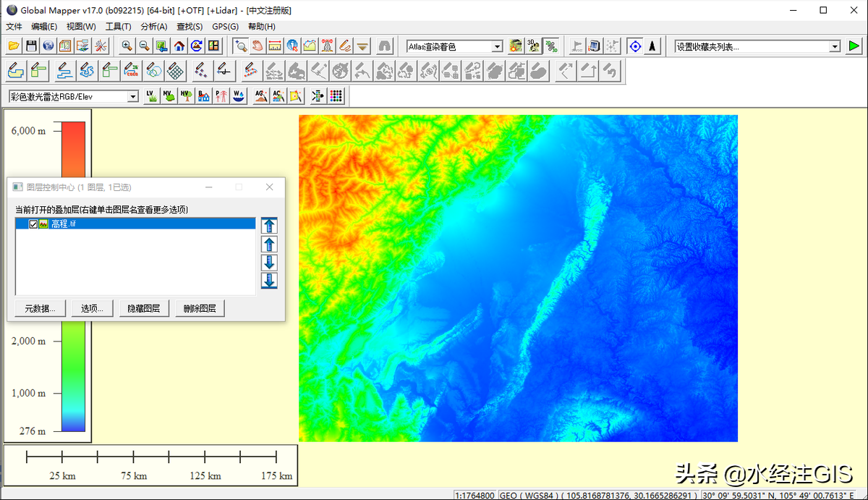Click the water lidar classification icon
The width and height of the screenshot is (868, 500).
(238, 96)
